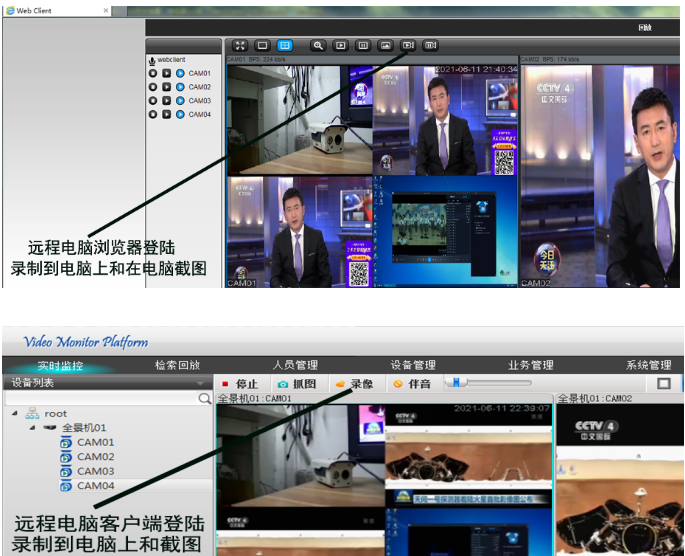
Task: Toggle the record circle for CAM01
Action: click(x=153, y=73)
